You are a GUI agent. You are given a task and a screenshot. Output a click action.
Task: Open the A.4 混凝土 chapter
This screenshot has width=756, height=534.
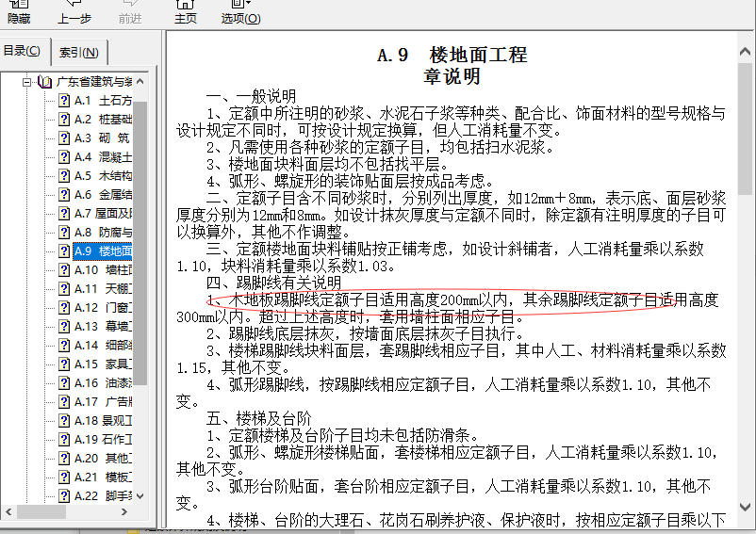click(103, 157)
